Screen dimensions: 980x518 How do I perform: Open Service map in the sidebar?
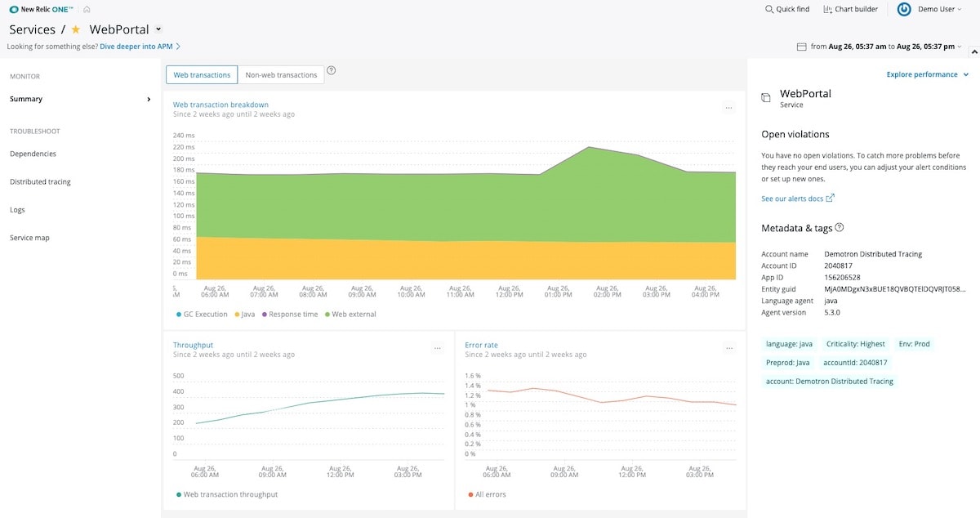tap(29, 238)
